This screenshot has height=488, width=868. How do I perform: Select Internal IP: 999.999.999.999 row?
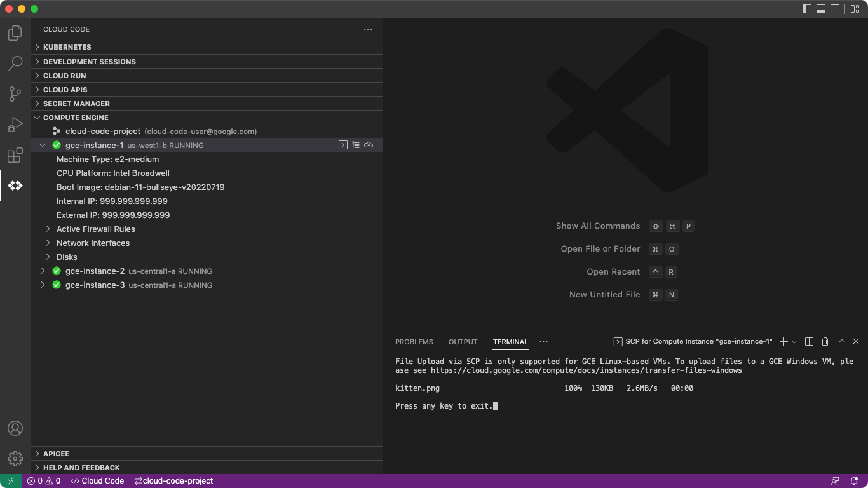207,201
